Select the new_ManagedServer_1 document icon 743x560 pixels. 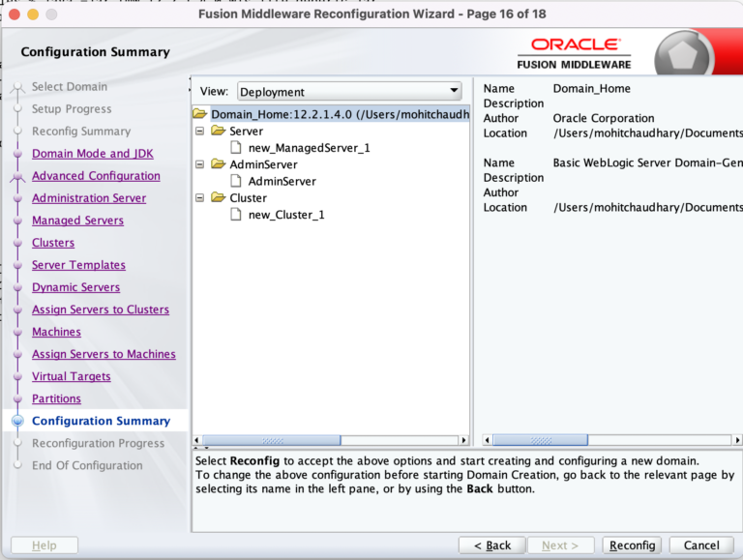[x=237, y=148]
